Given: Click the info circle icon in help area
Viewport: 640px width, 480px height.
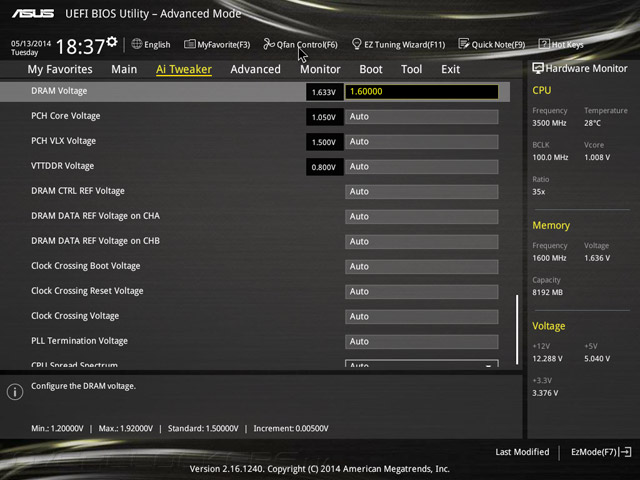Looking at the screenshot, I should [15, 392].
